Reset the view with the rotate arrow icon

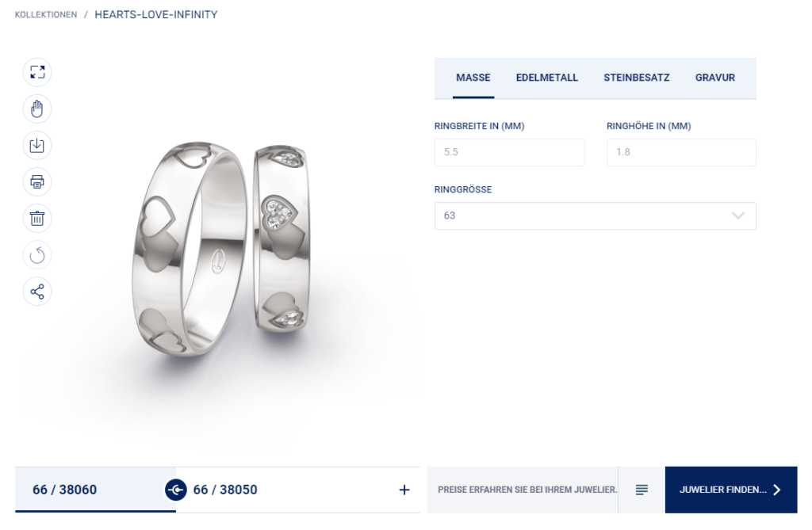click(37, 255)
